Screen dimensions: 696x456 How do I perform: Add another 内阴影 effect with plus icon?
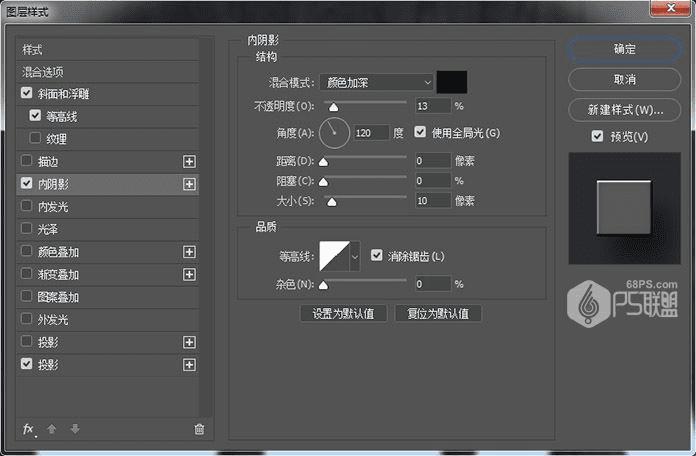pyautogui.click(x=189, y=184)
